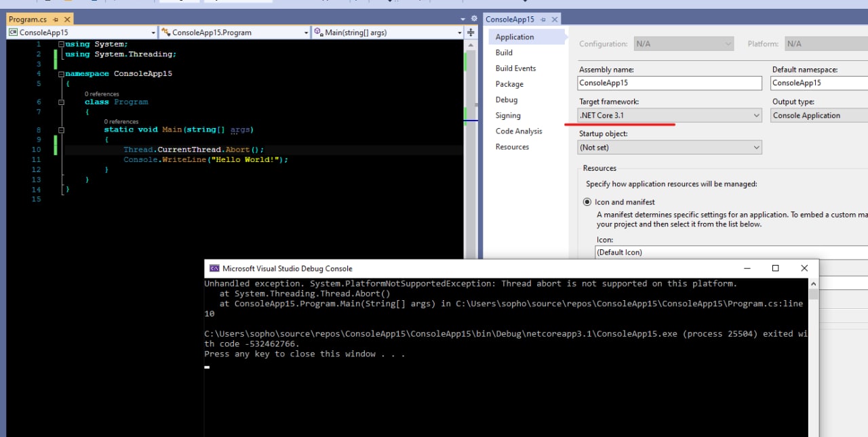Collapse the using directives block
The height and width of the screenshot is (437, 868).
point(61,44)
